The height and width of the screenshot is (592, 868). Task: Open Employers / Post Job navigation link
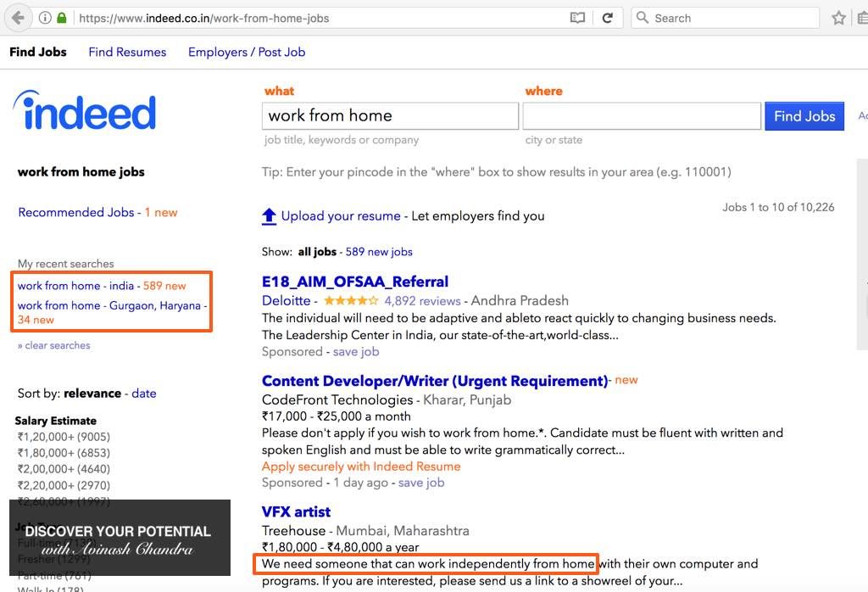[x=247, y=52]
